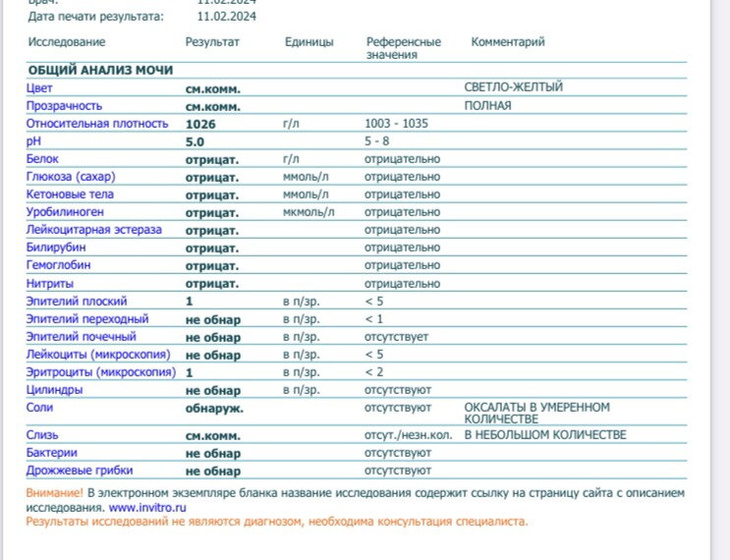Select the обнаруж. result for Соли
This screenshot has width=730, height=560.
(x=214, y=409)
